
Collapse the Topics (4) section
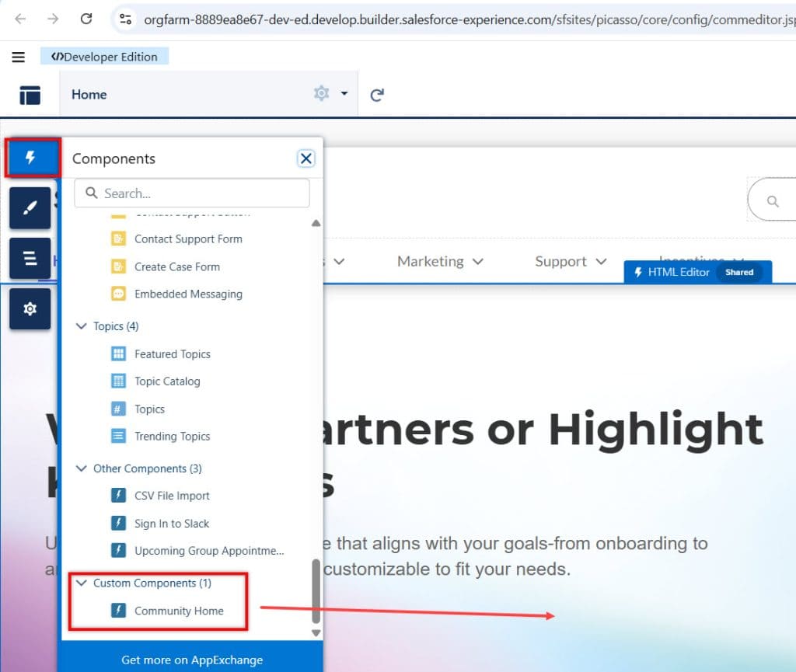[x=81, y=326]
